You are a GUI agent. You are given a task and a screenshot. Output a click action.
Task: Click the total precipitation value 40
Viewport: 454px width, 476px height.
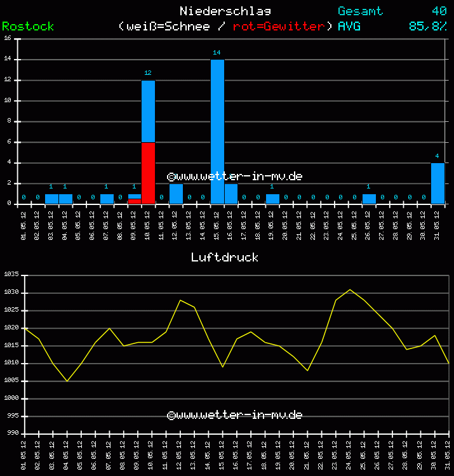pos(439,11)
